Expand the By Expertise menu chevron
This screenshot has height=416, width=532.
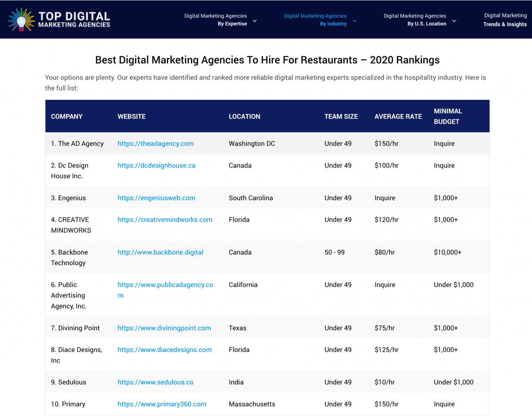pos(255,21)
